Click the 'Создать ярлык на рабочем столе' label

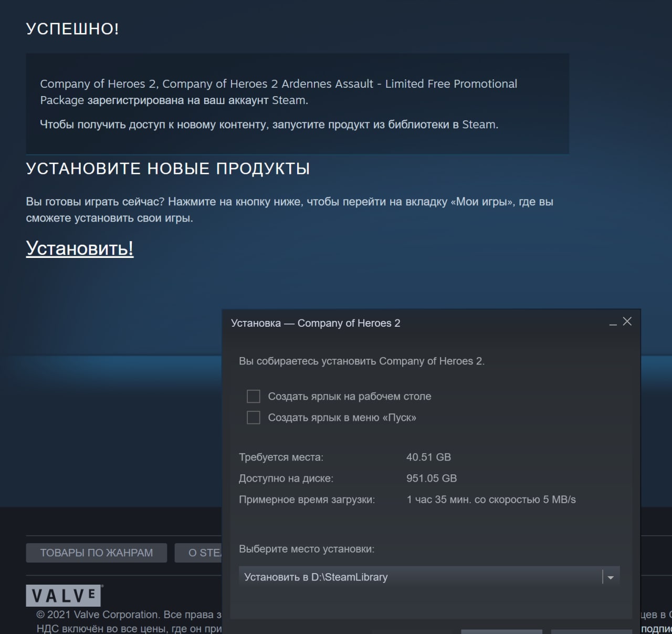(x=350, y=397)
